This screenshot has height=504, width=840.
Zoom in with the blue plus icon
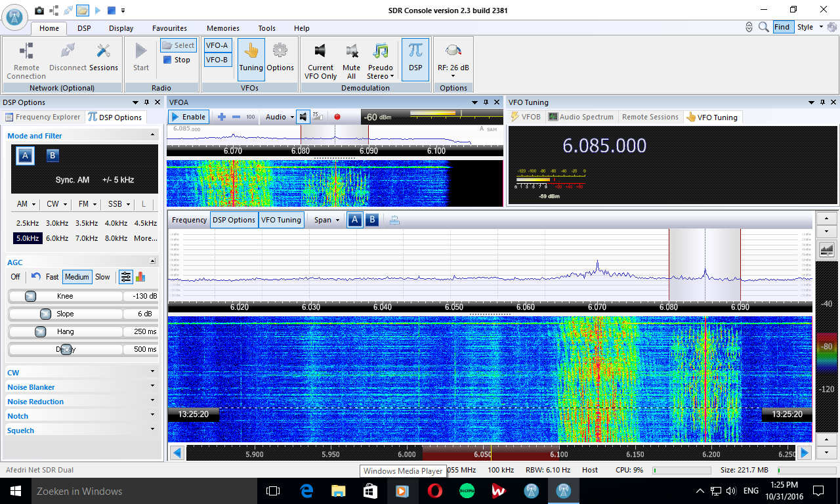pyautogui.click(x=222, y=117)
